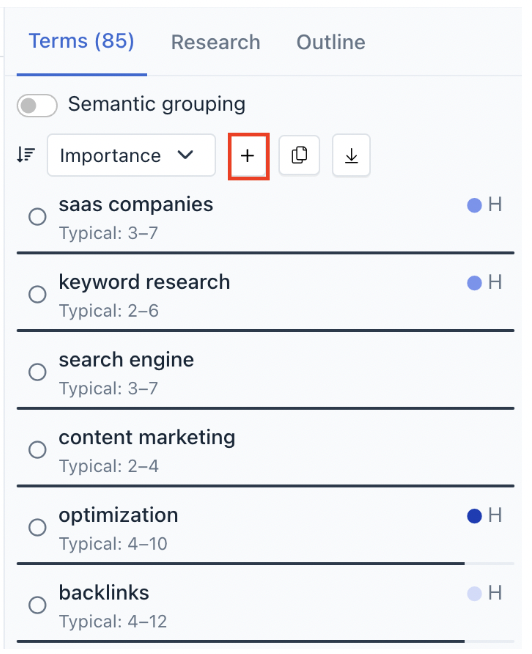Toggle the Semantic grouping switch
Viewport: 532px width, 654px height.
tap(37, 106)
